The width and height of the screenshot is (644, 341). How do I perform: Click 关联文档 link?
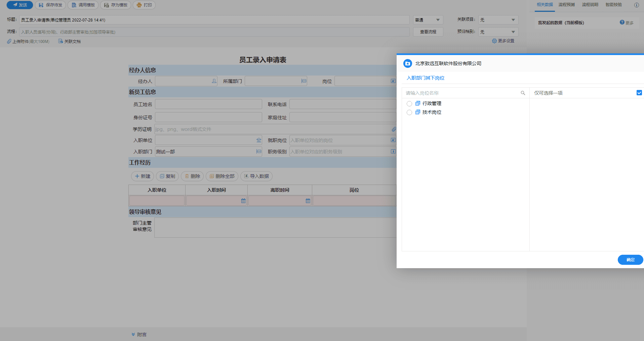[x=70, y=41]
